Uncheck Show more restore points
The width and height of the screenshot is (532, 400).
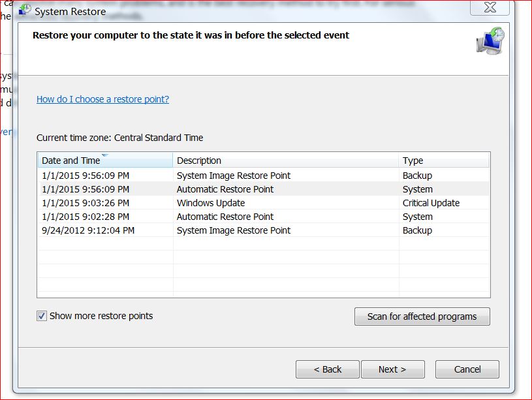pos(42,316)
